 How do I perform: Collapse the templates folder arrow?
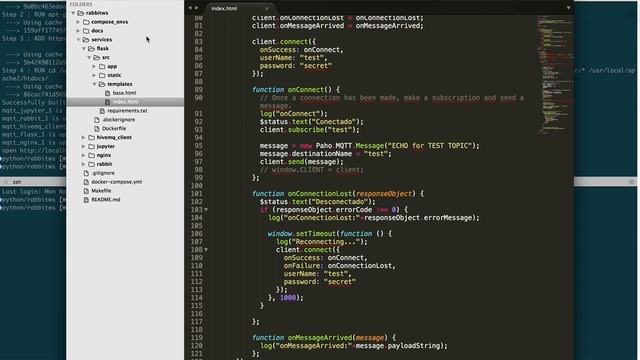[x=94, y=84]
